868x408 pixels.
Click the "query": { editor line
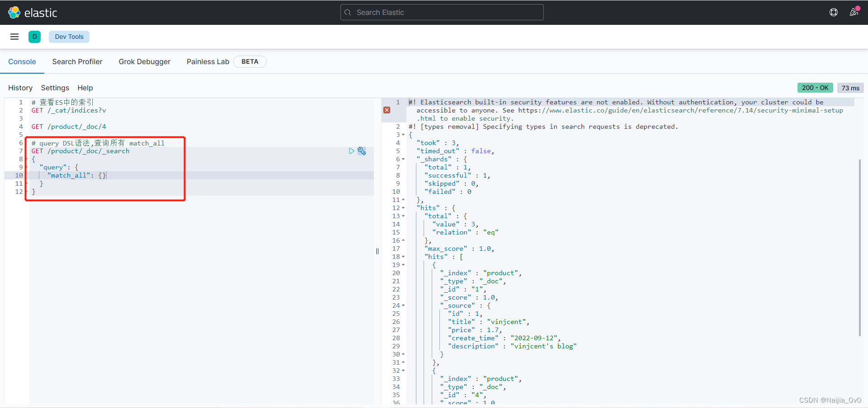[59, 167]
